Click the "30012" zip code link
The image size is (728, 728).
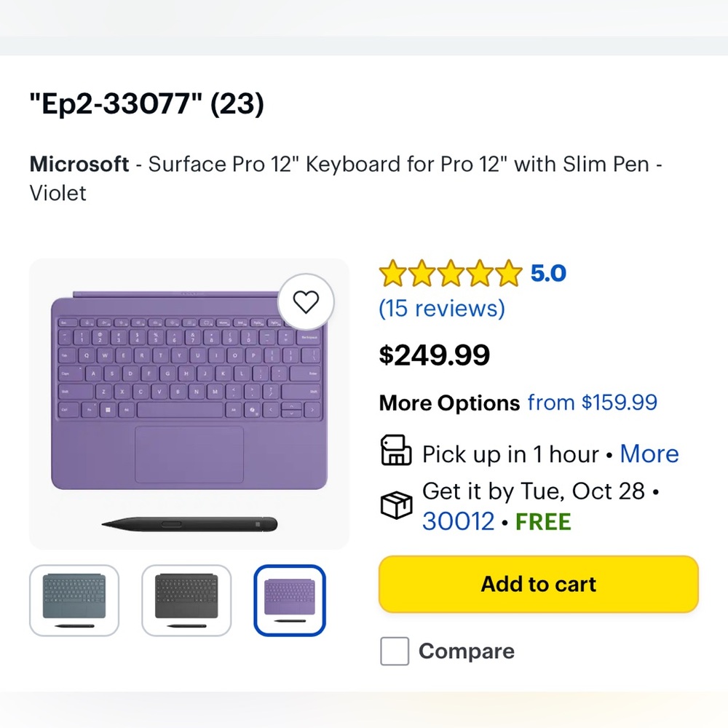[458, 521]
